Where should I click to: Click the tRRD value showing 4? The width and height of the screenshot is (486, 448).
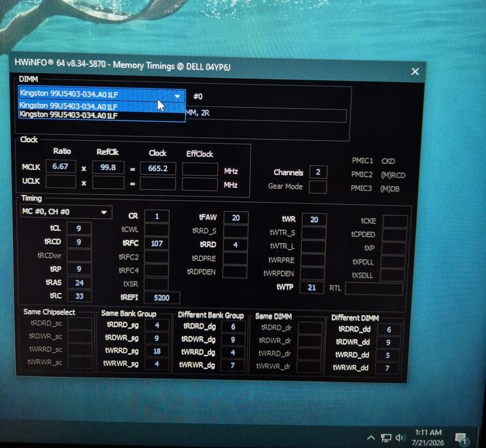pos(235,245)
